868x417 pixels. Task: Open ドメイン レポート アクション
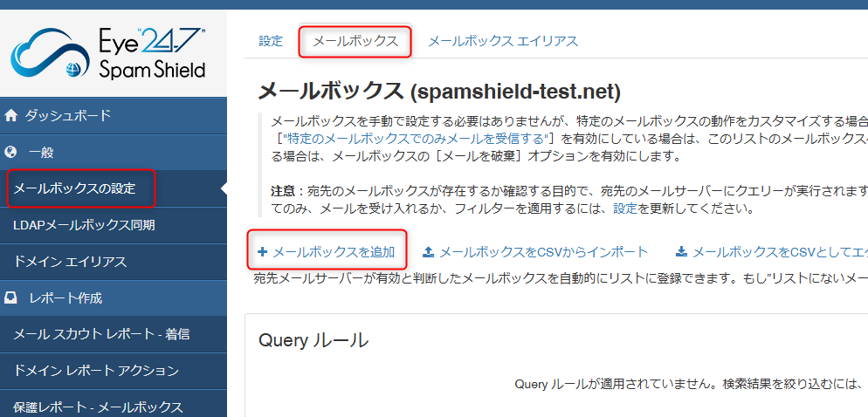tap(114, 371)
